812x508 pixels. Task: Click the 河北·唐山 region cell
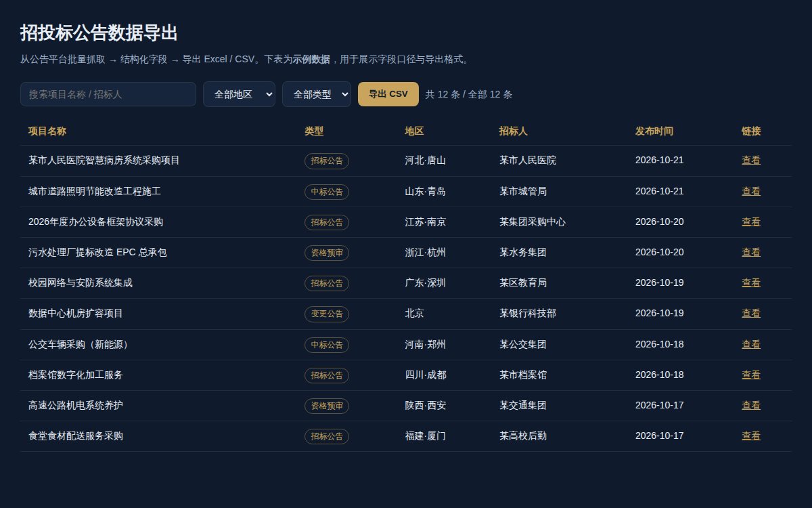coord(425,161)
